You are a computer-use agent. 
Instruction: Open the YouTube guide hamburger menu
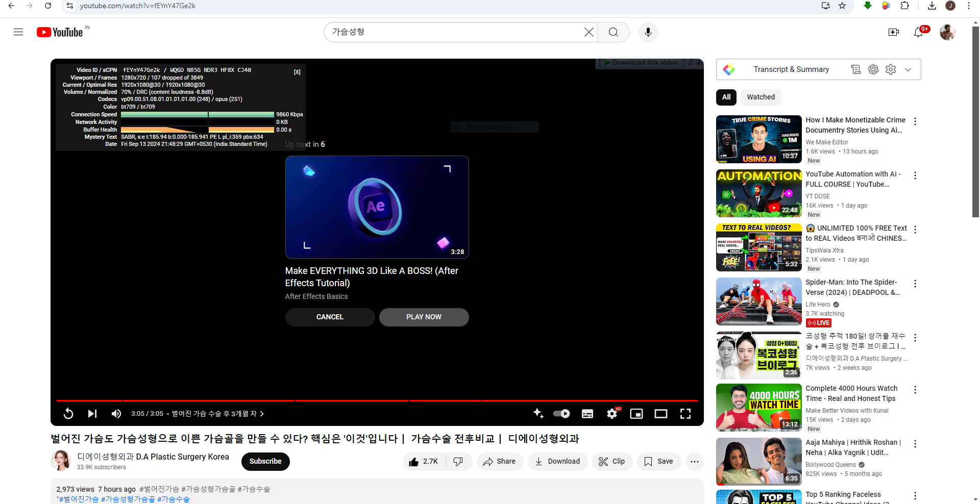point(18,32)
